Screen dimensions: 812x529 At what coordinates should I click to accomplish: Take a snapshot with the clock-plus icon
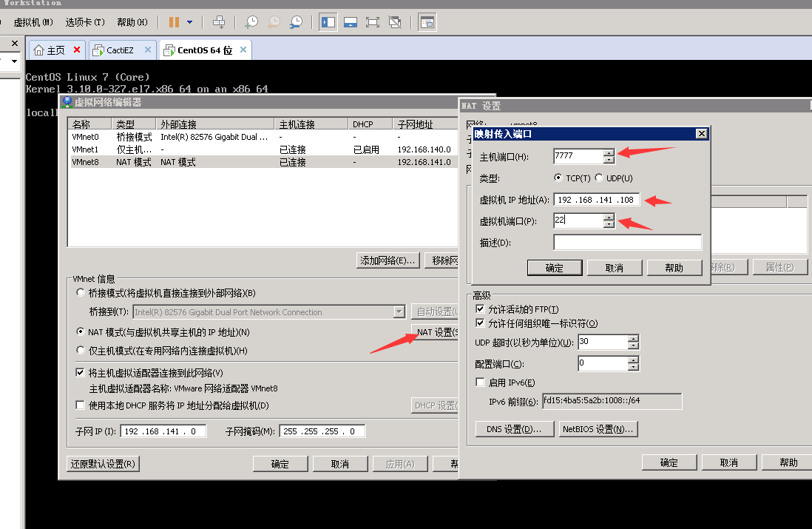click(251, 22)
